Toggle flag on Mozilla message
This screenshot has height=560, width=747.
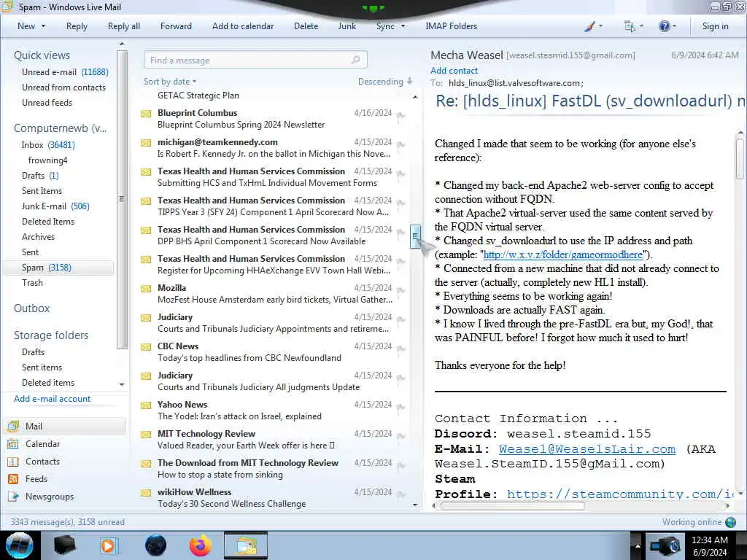click(x=400, y=289)
